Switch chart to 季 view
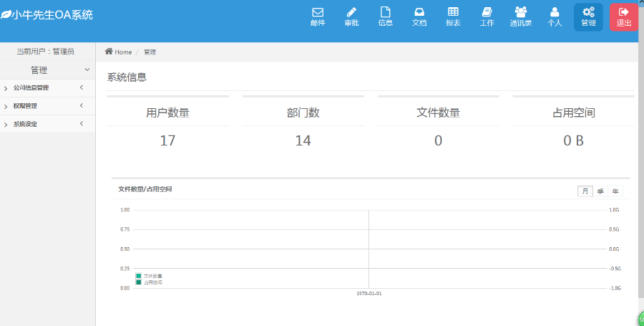 [x=600, y=191]
